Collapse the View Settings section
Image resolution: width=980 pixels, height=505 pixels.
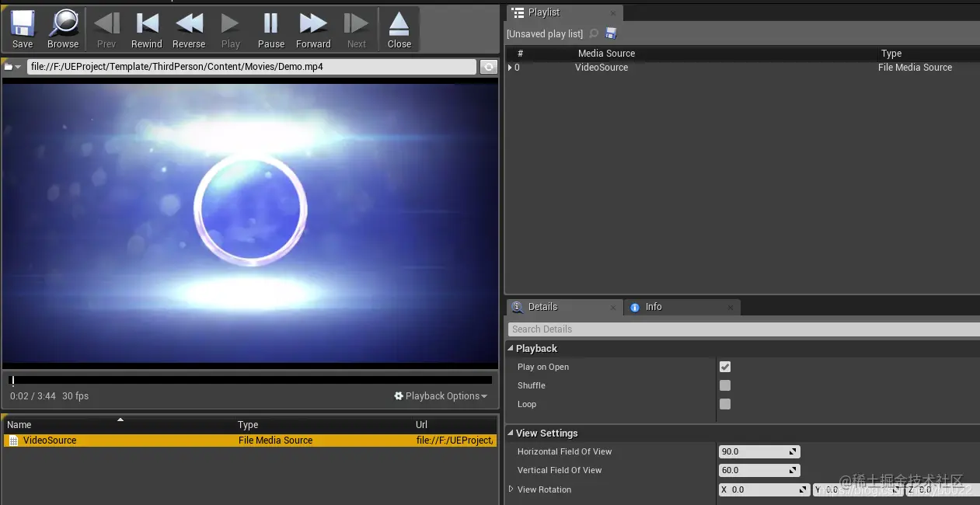511,434
